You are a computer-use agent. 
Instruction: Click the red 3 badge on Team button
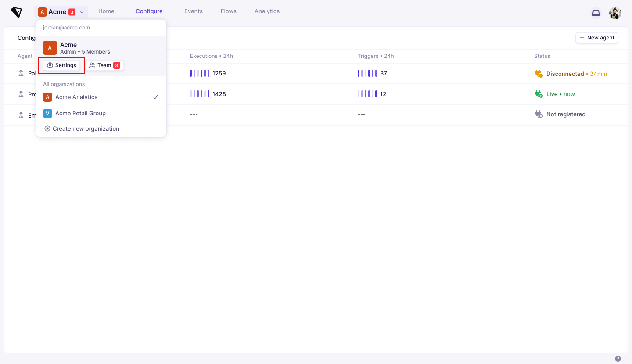117,65
